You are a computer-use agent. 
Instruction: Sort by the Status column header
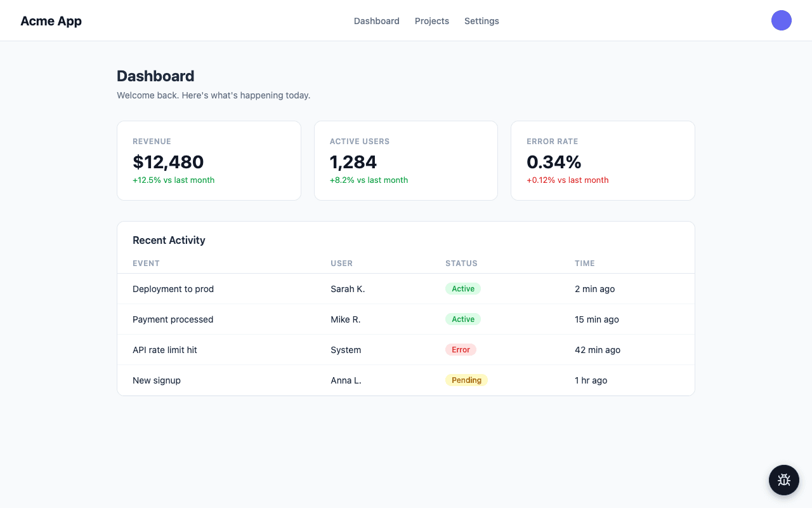(461, 264)
